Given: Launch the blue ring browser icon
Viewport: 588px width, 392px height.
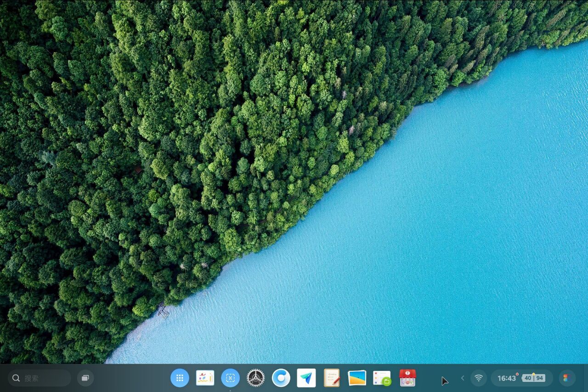Looking at the screenshot, I should 281,378.
